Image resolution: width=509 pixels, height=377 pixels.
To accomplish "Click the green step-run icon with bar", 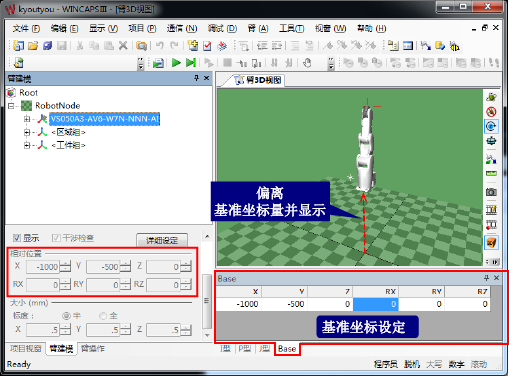I will (191, 63).
